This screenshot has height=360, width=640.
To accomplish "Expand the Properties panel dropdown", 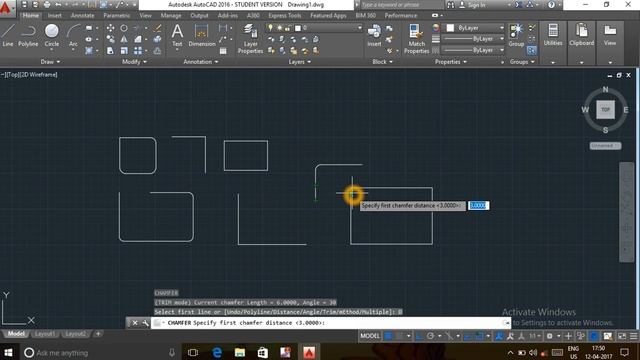I will point(451,62).
